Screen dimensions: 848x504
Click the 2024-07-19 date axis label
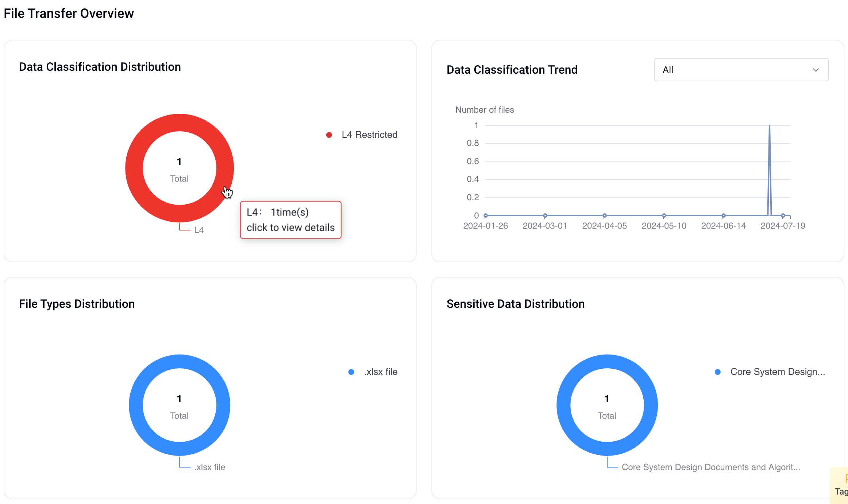click(x=783, y=226)
